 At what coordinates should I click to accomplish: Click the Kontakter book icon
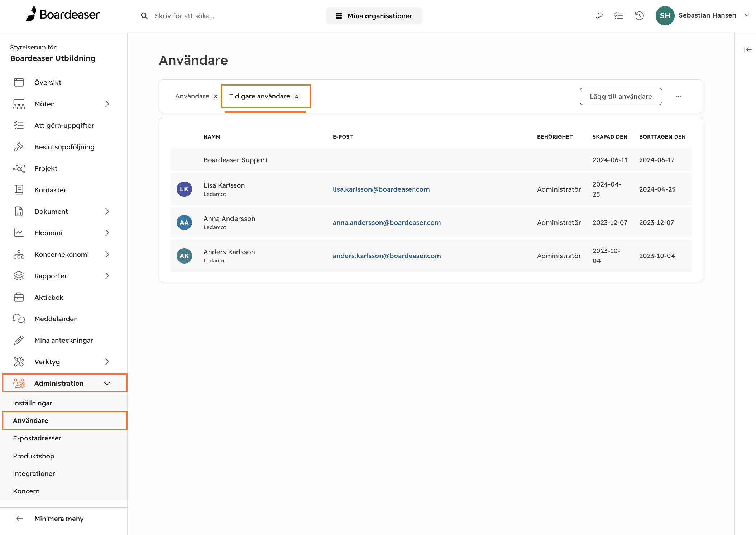pyautogui.click(x=19, y=190)
